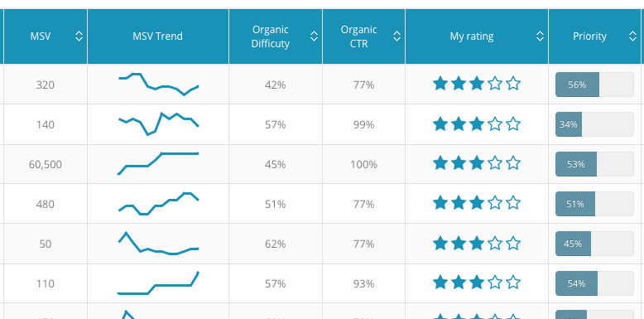Image resolution: width=644 pixels, height=319 pixels.
Task: Set fourth star in 320 MSV row
Action: point(495,84)
